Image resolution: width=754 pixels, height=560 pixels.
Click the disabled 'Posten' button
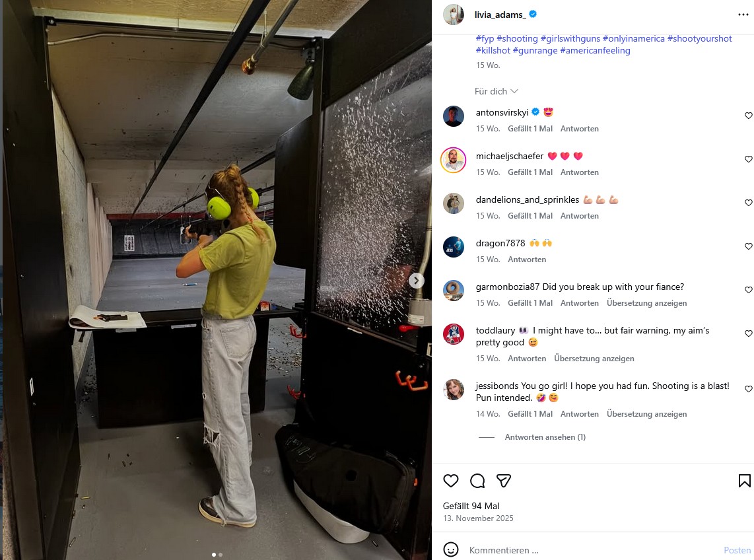click(737, 550)
